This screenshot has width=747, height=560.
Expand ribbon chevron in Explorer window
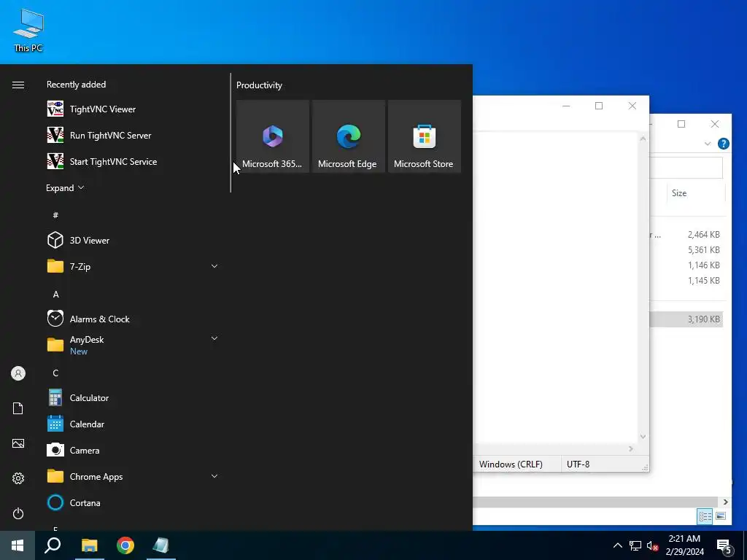[x=708, y=144]
